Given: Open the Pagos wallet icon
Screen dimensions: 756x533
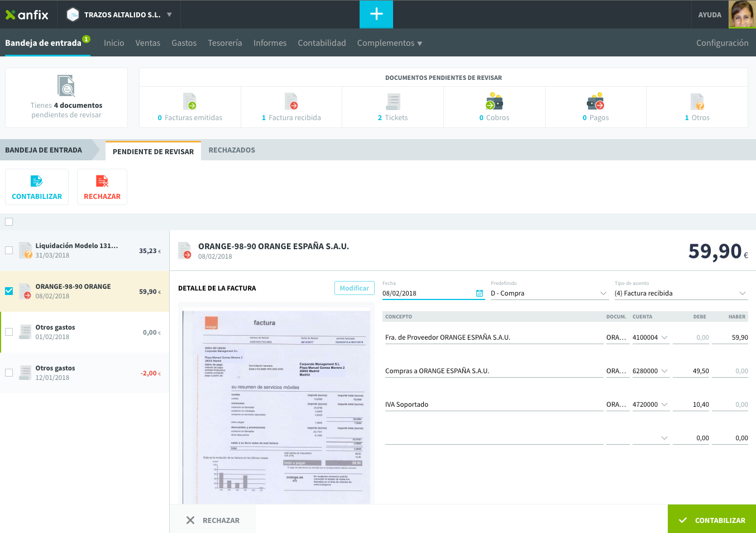Looking at the screenshot, I should [596, 102].
